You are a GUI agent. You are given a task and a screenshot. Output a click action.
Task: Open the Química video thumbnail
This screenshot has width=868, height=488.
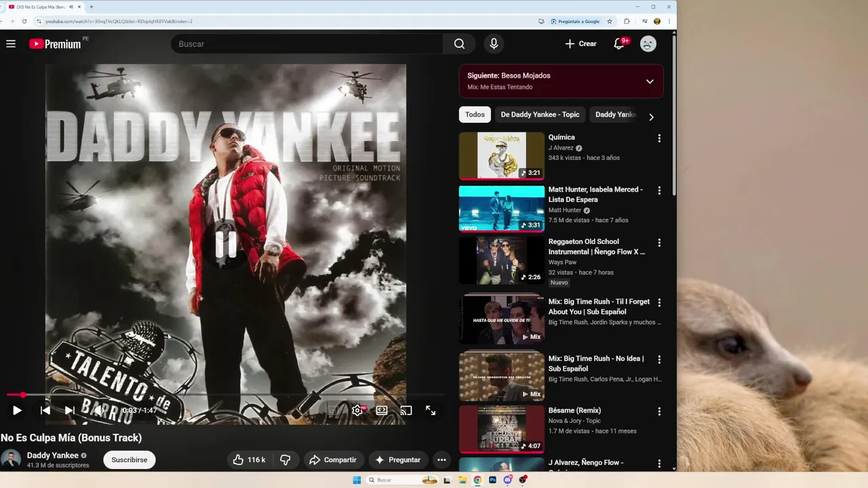click(502, 156)
